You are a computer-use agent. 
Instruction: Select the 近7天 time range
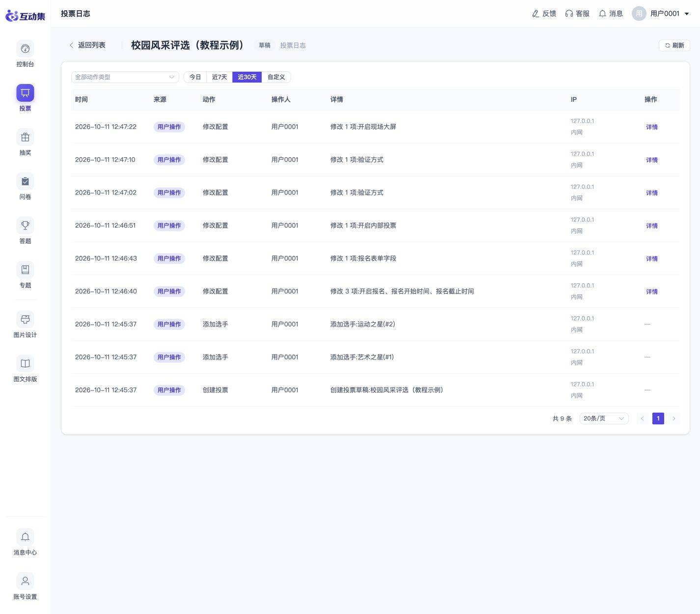click(219, 77)
